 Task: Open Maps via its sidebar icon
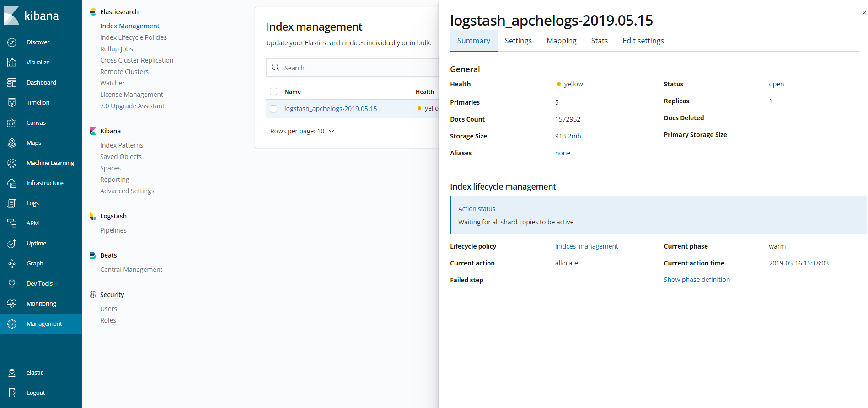click(12, 143)
